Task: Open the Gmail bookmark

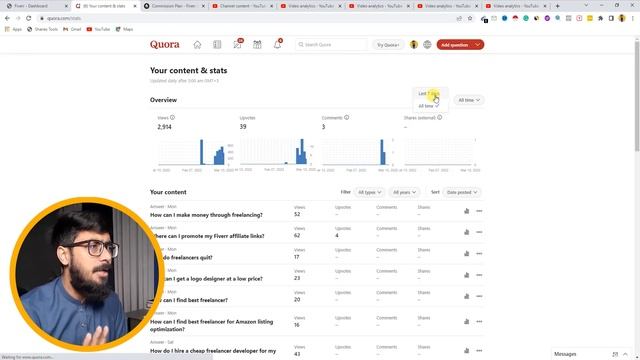Action: [72, 29]
